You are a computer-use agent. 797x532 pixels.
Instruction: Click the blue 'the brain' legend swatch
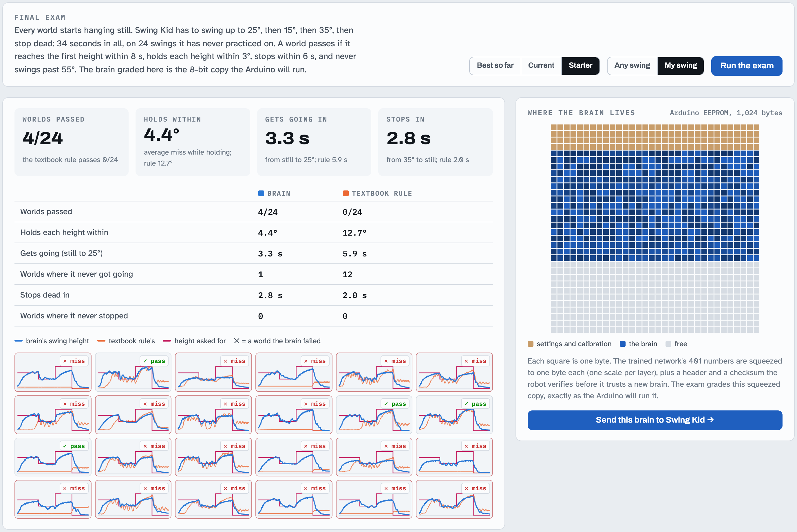click(623, 344)
